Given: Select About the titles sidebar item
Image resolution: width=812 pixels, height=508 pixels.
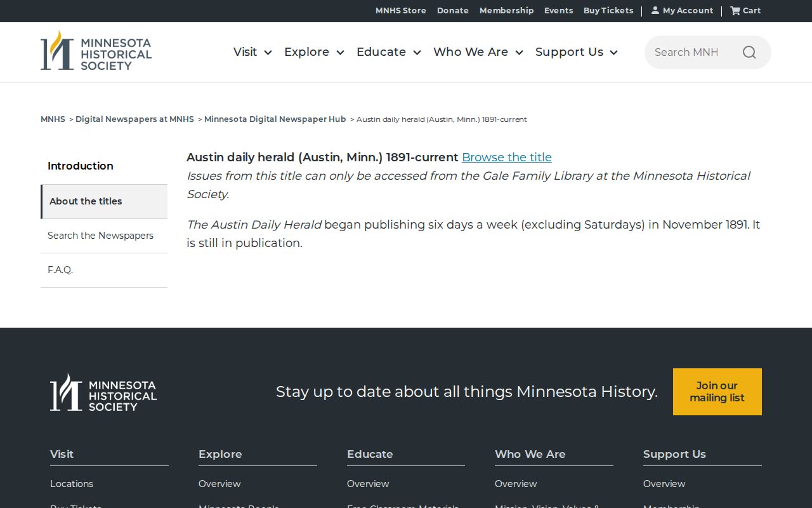Looking at the screenshot, I should click(x=104, y=201).
